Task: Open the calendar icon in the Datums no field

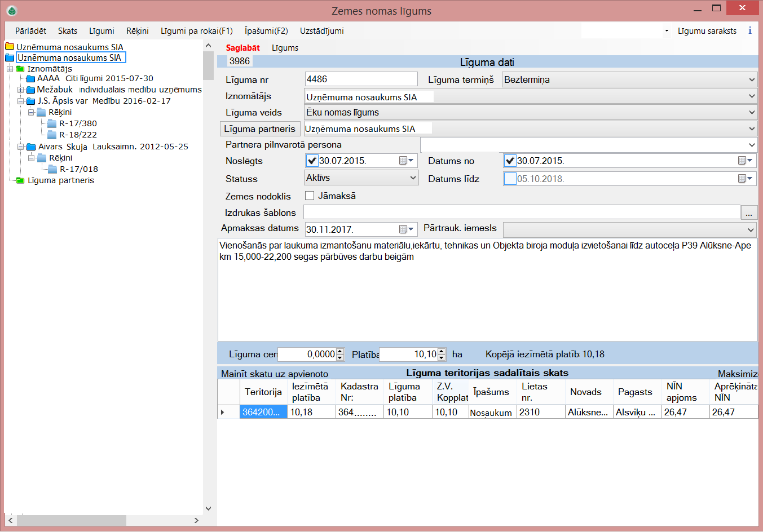Action: click(x=743, y=161)
